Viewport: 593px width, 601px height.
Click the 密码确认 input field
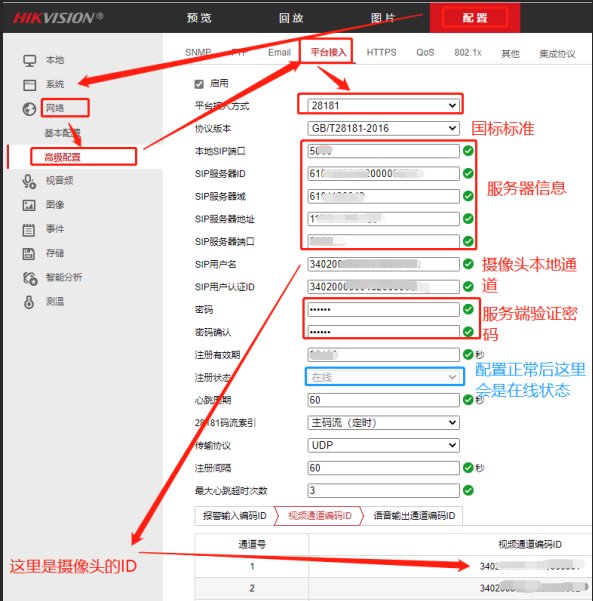383,332
